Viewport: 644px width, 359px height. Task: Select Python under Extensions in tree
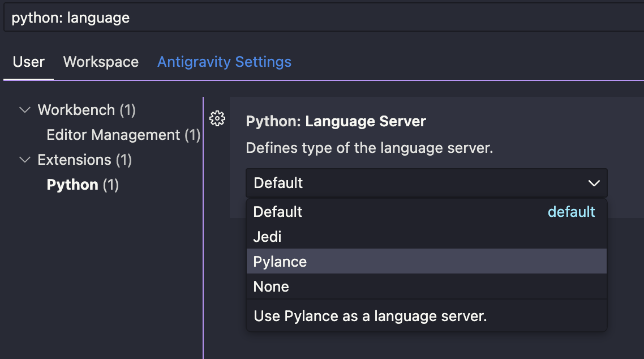pos(82,185)
